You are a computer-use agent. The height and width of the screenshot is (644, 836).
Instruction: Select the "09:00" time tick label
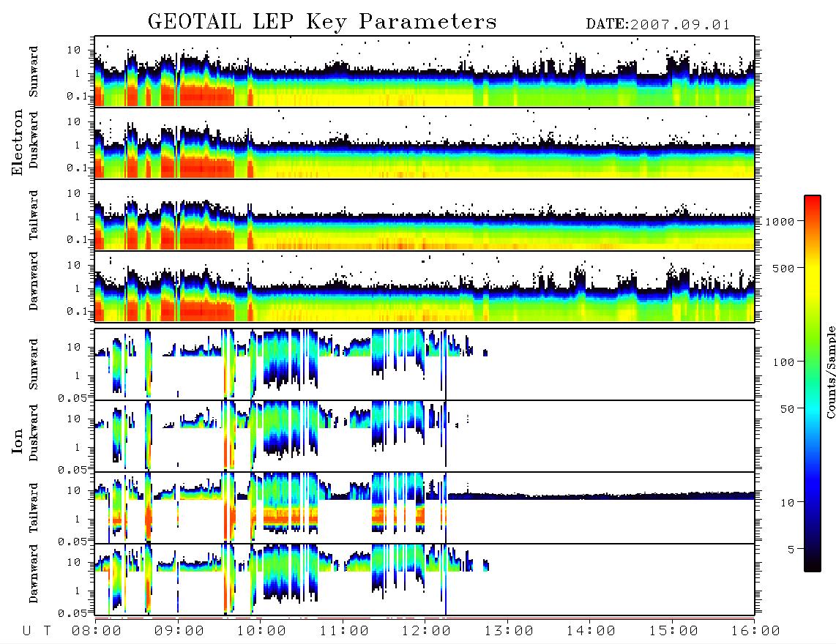click(179, 632)
